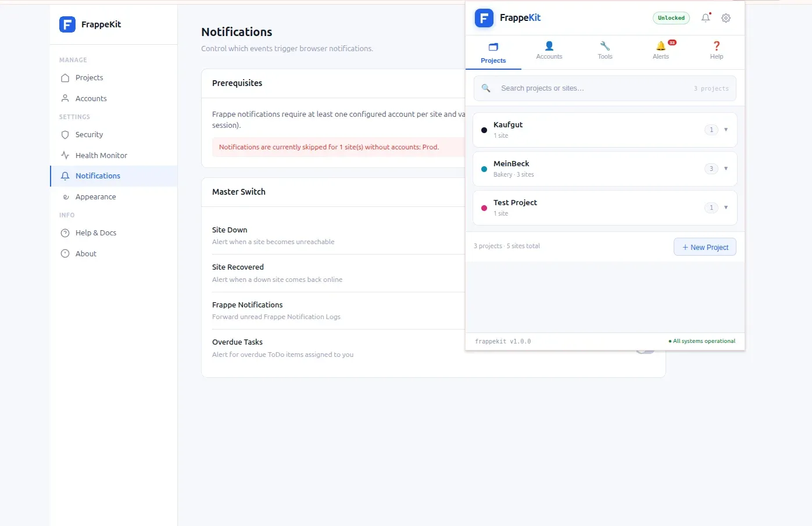The height and width of the screenshot is (526, 812).
Task: Open the notification bell in popup header
Action: (706, 18)
